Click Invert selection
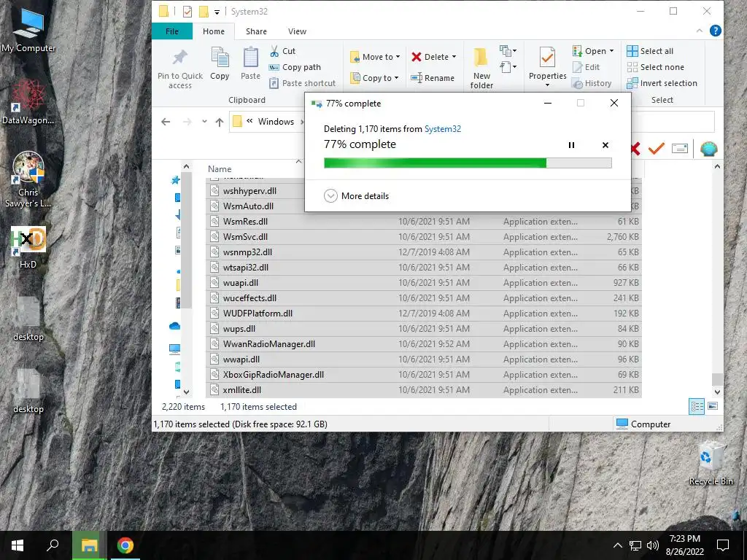 [x=662, y=83]
